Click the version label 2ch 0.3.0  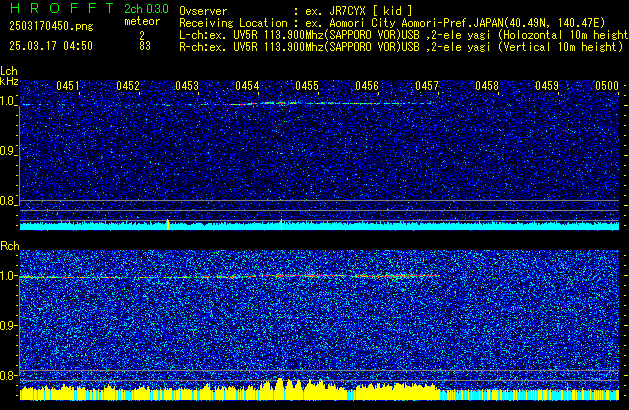146,9
